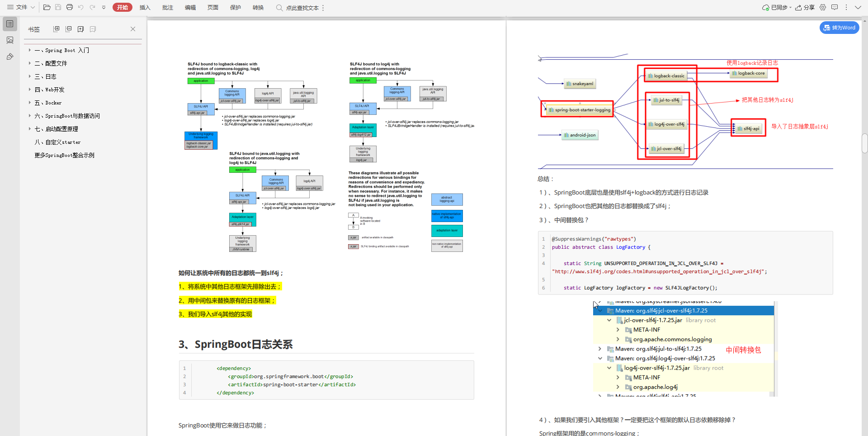Close the bookmark panel
The image size is (868, 436).
[x=133, y=29]
